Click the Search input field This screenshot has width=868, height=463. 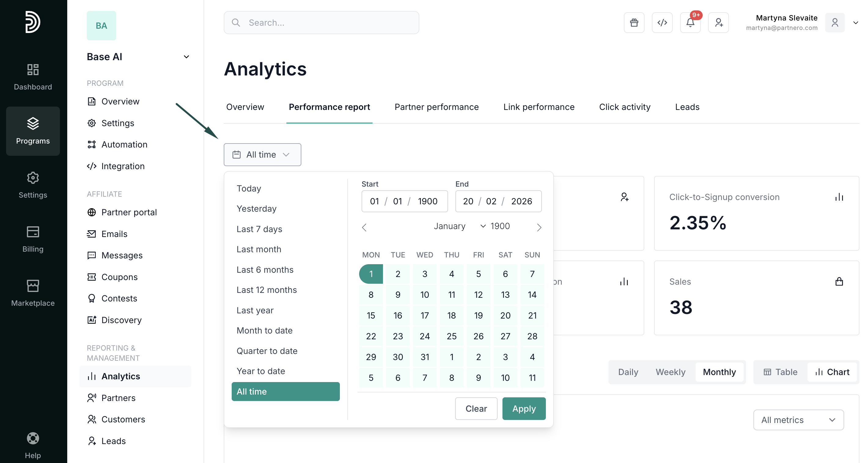321,23
